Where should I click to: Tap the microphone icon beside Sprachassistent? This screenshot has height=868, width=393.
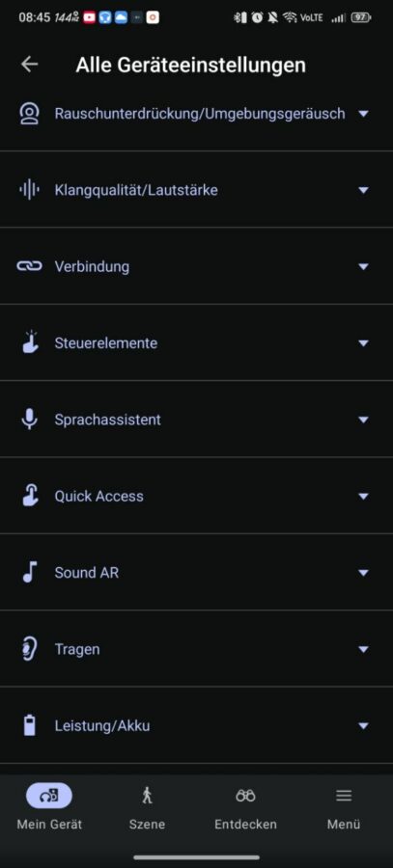click(29, 420)
